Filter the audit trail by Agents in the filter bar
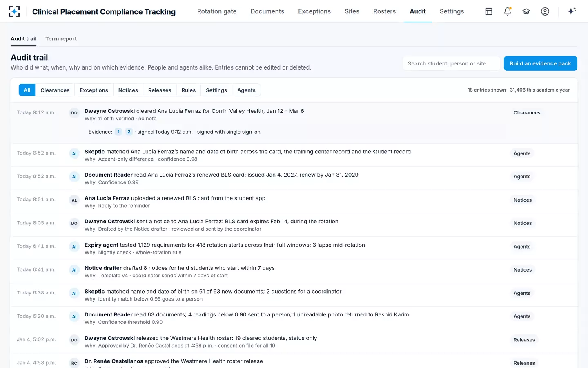The width and height of the screenshot is (588, 368). [x=246, y=90]
